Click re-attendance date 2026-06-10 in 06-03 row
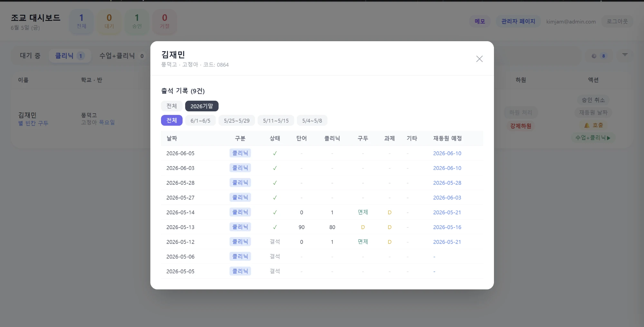The height and width of the screenshot is (327, 644). point(447,168)
